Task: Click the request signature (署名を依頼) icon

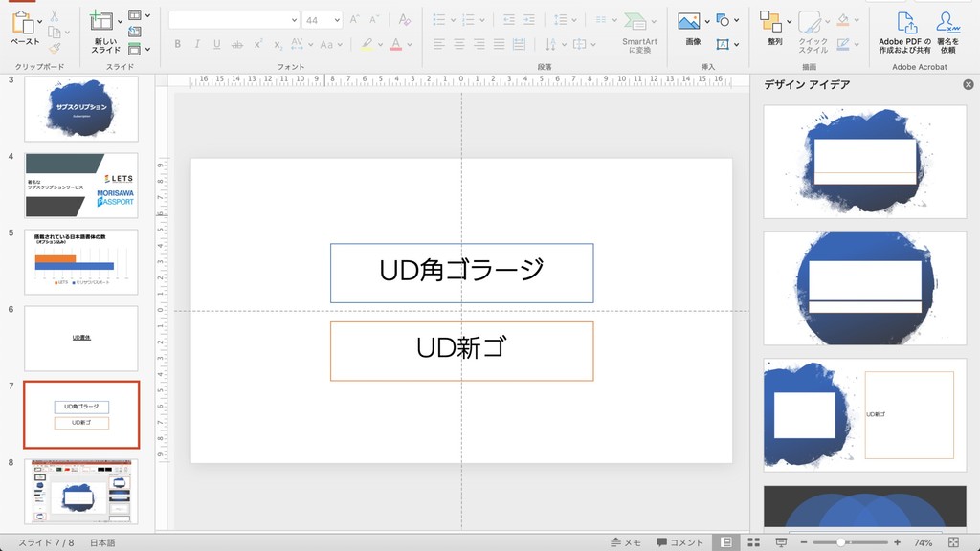Action: (947, 23)
